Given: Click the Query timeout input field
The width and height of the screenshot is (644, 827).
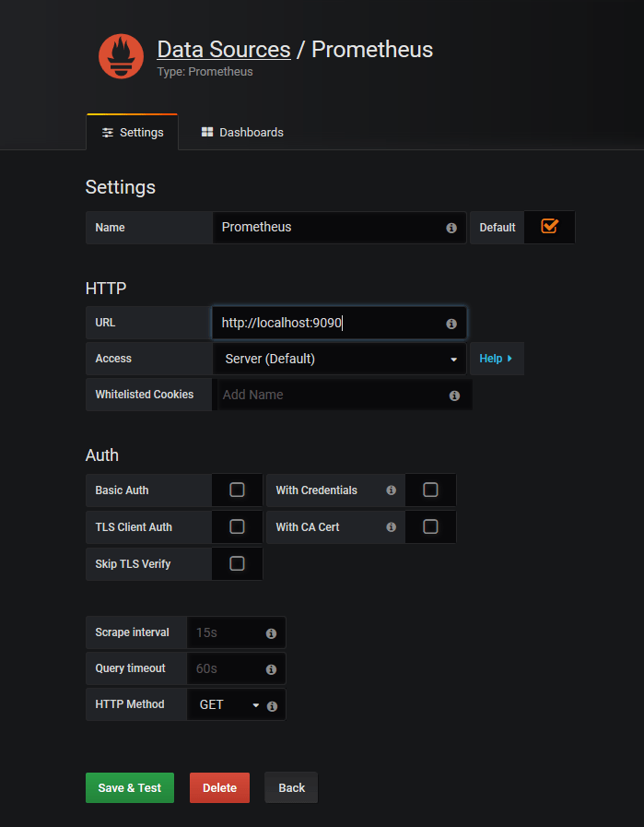Looking at the screenshot, I should click(x=236, y=668).
